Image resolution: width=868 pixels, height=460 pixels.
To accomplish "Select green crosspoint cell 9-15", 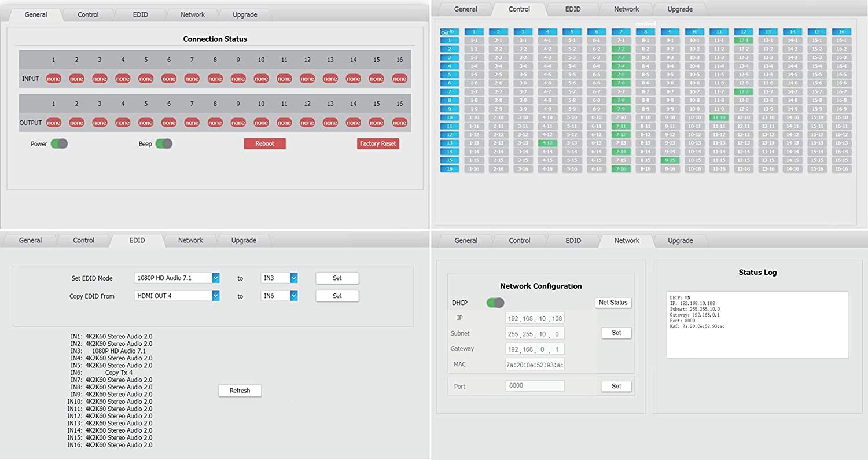I will click(x=670, y=160).
